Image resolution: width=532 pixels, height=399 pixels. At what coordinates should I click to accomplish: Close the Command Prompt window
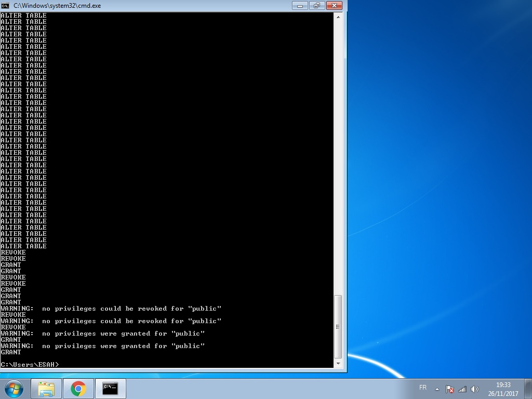click(x=334, y=6)
